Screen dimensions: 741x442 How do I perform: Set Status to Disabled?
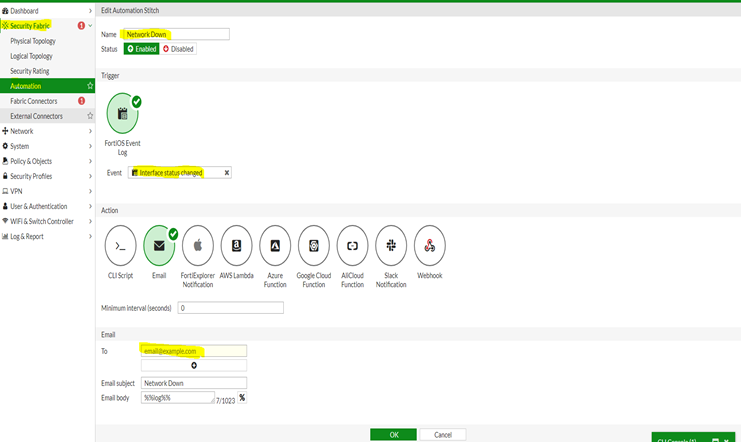click(x=178, y=49)
